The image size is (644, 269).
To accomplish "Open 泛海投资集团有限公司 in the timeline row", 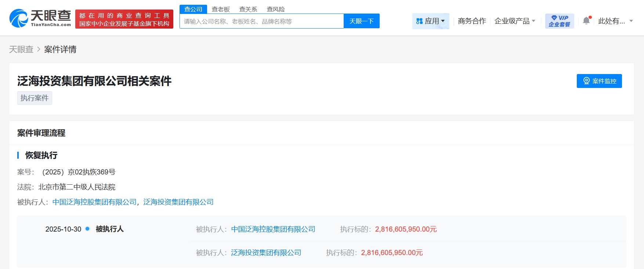I will coord(266,253).
